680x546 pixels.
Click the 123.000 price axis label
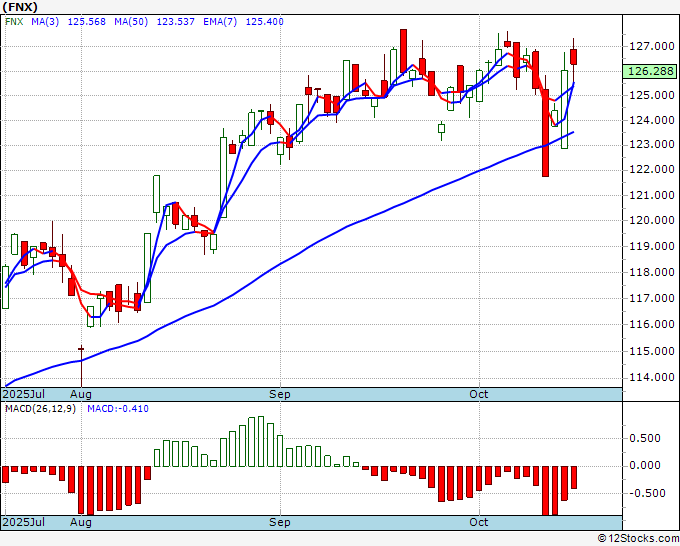pyautogui.click(x=652, y=144)
